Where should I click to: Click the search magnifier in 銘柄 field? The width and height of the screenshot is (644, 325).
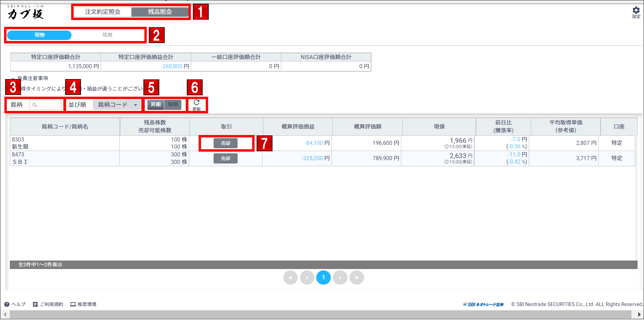tap(35, 105)
